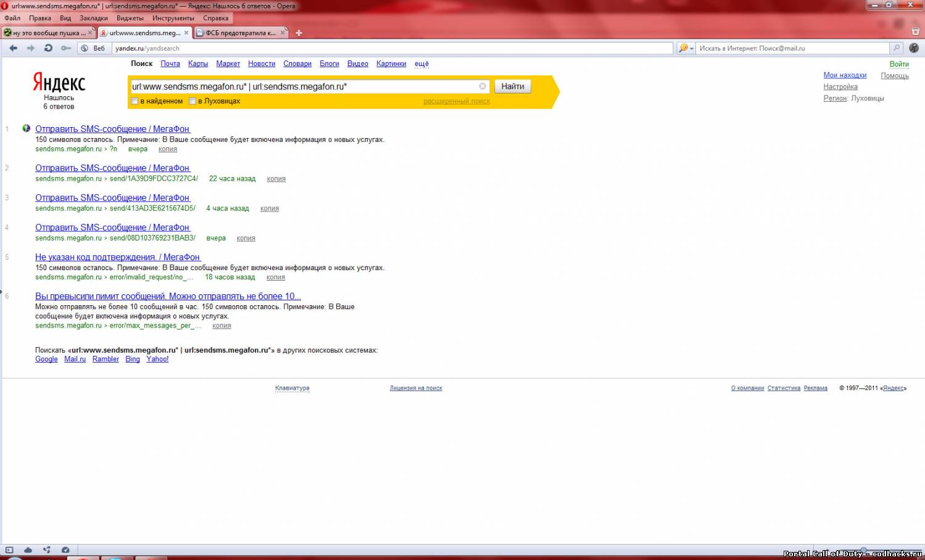Open the closed tabs trash icon
This screenshot has width=925, height=560.
(915, 31)
